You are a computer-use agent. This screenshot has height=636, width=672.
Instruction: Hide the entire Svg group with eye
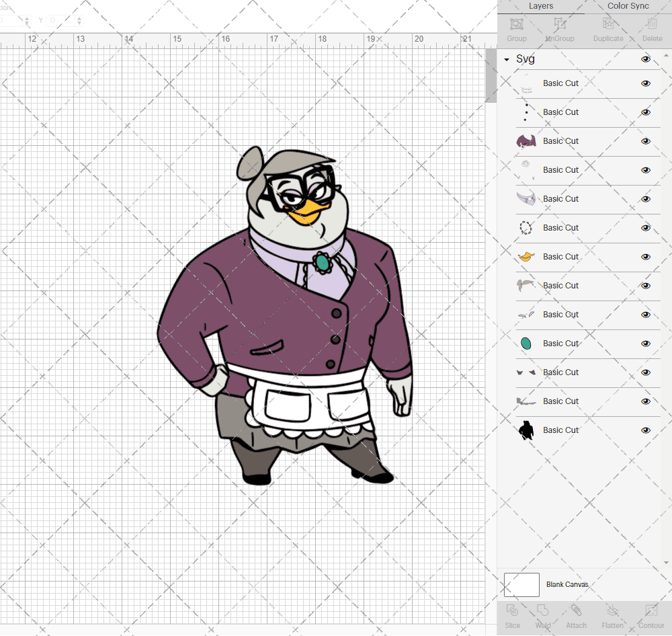pos(645,59)
